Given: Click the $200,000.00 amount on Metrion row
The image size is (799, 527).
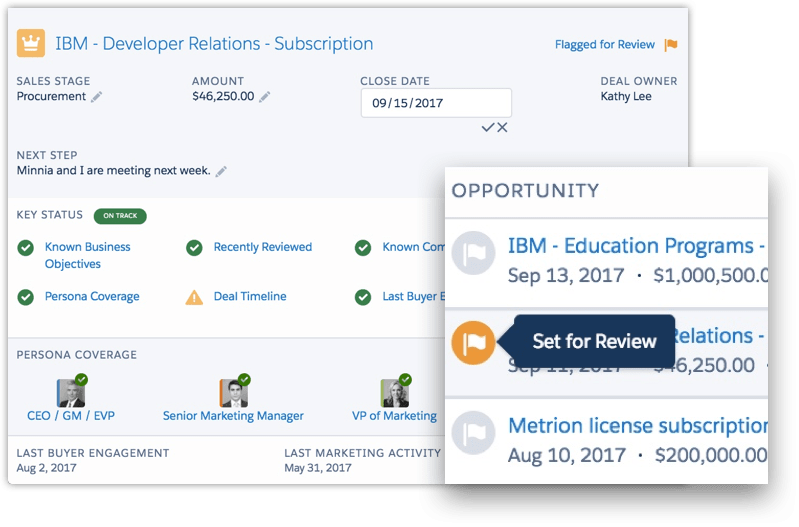Looking at the screenshot, I should coord(711,455).
